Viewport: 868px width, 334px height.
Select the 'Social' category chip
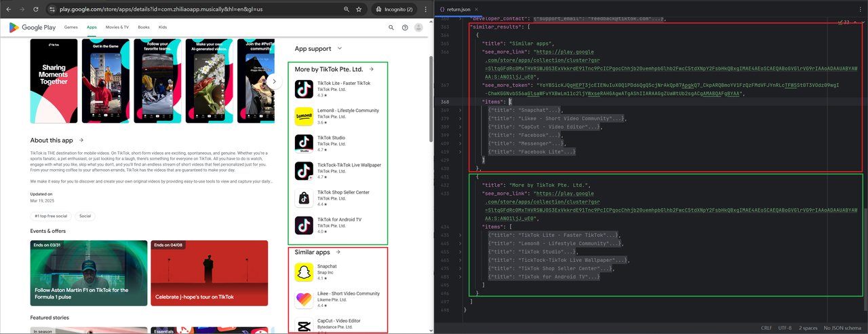(x=85, y=216)
